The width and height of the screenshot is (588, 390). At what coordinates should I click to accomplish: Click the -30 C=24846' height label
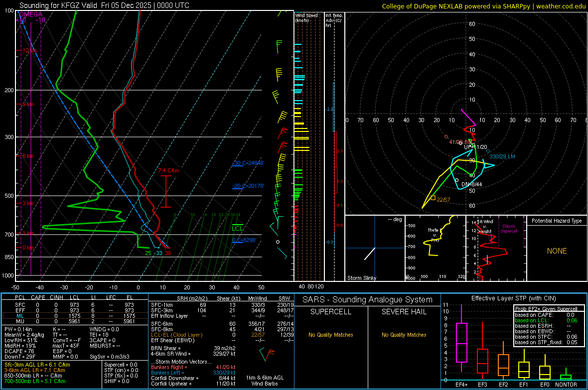pyautogui.click(x=248, y=163)
